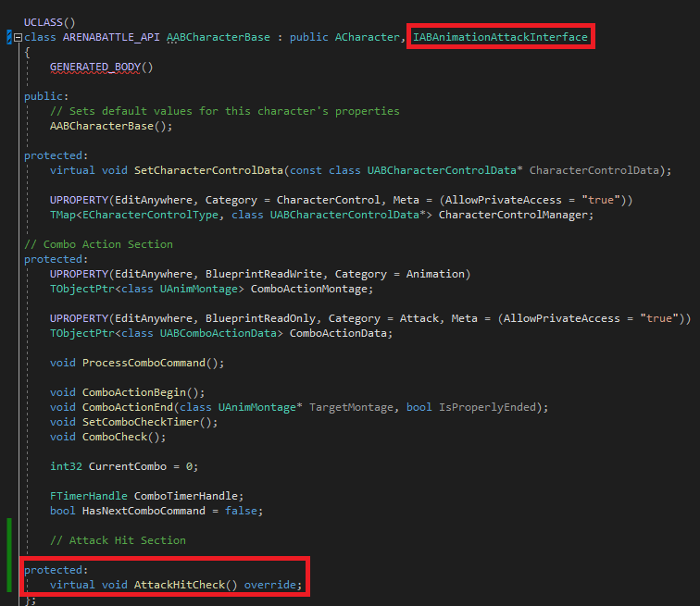Click the override keyword

pyautogui.click(x=270, y=585)
